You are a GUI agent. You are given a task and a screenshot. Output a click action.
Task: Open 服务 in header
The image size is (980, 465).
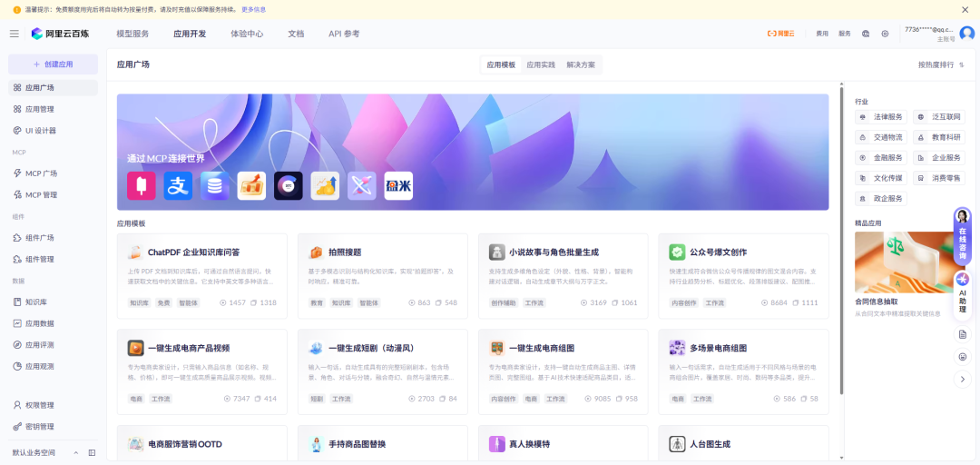[845, 34]
